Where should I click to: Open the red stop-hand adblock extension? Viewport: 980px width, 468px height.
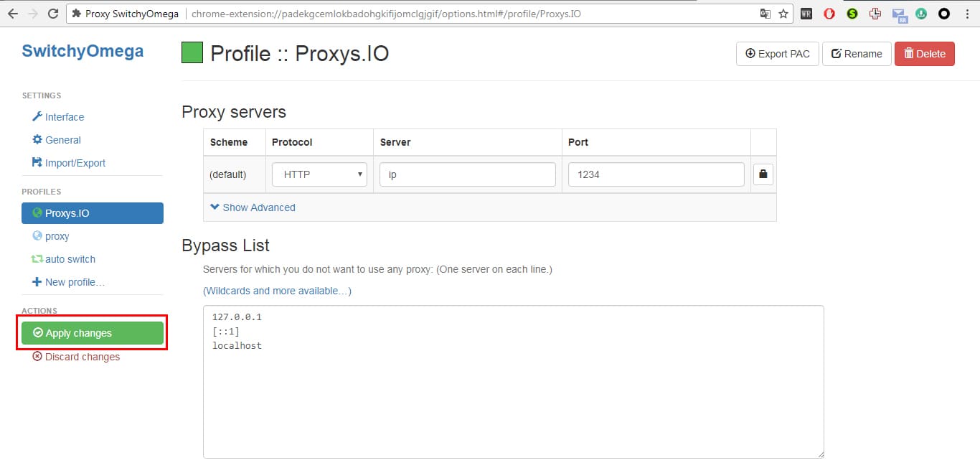[x=829, y=14]
